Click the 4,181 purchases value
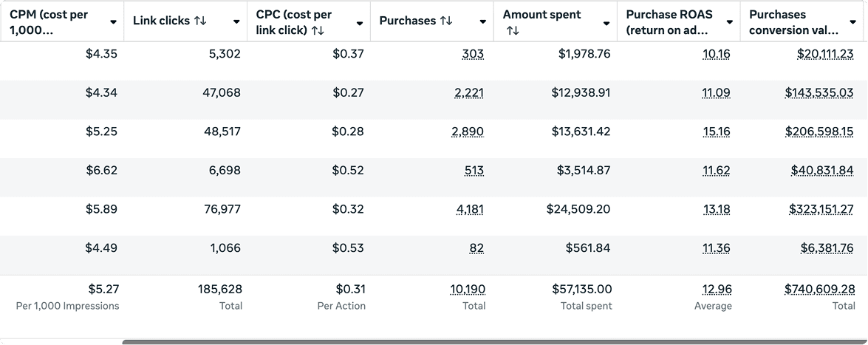The image size is (868, 345). 470,209
